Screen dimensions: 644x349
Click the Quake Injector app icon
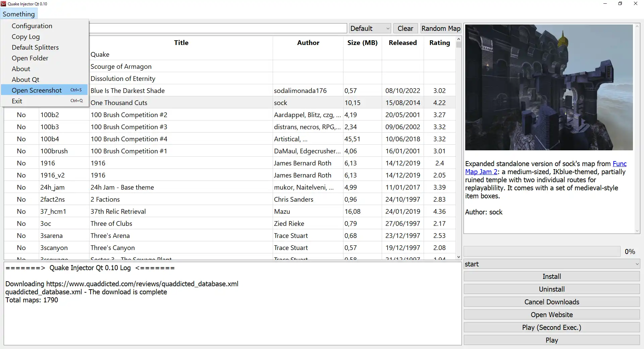(3, 4)
